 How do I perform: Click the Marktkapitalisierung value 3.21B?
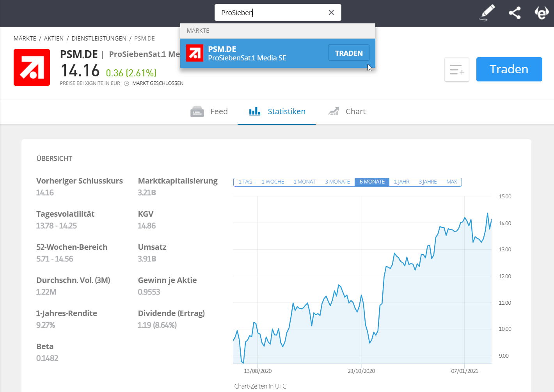[x=147, y=192]
